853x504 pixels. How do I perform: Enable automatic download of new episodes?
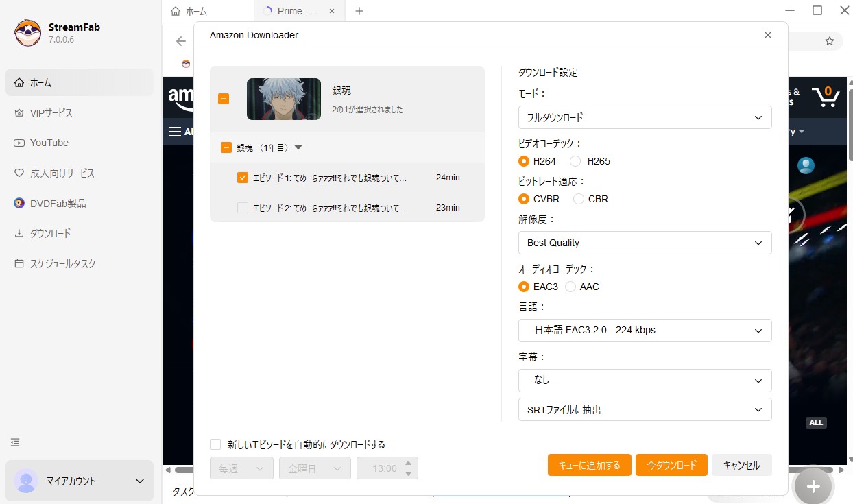click(x=215, y=444)
